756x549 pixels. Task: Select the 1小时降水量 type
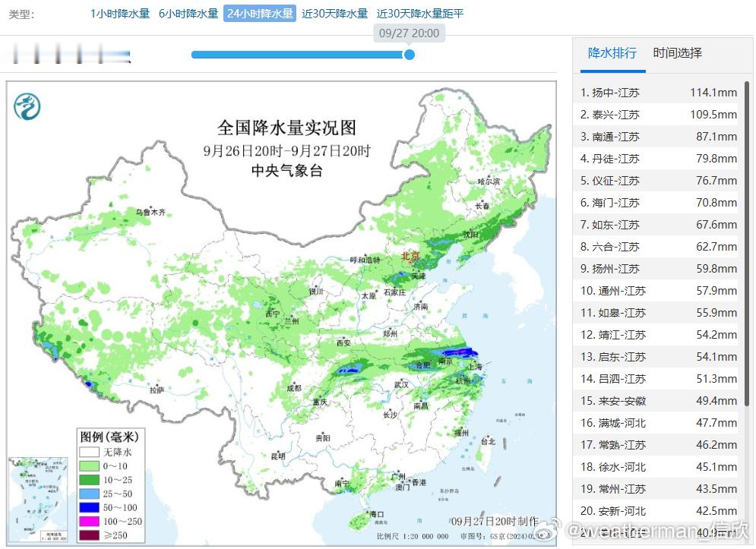pos(120,14)
